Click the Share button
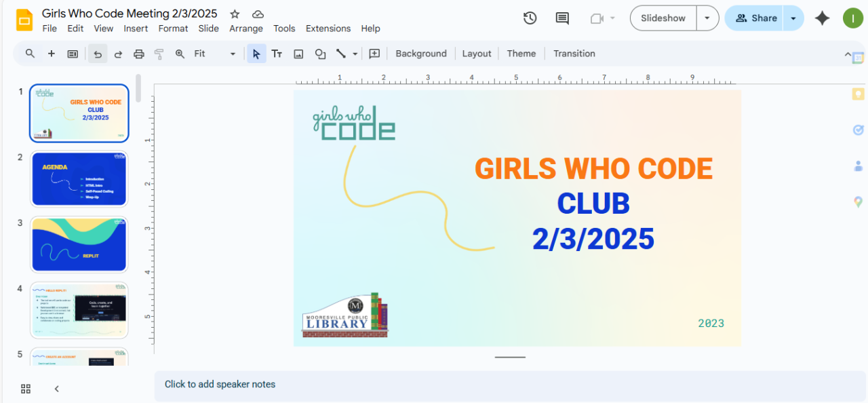This screenshot has width=868, height=403. (754, 18)
